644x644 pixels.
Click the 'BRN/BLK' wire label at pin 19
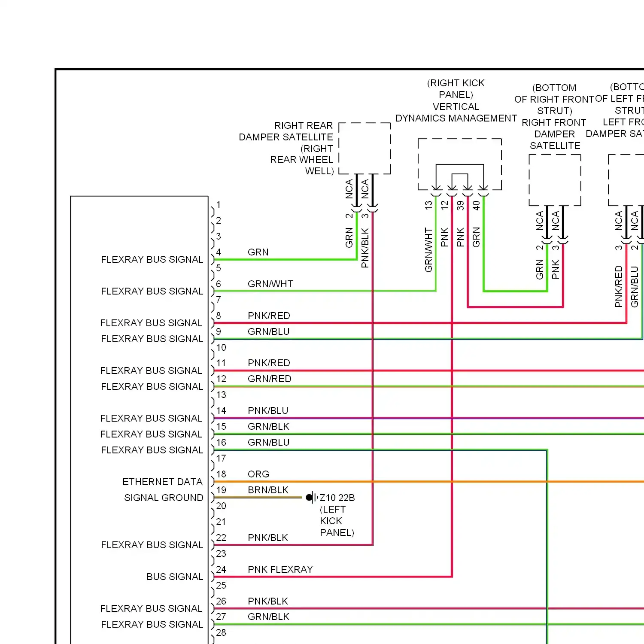(268, 490)
